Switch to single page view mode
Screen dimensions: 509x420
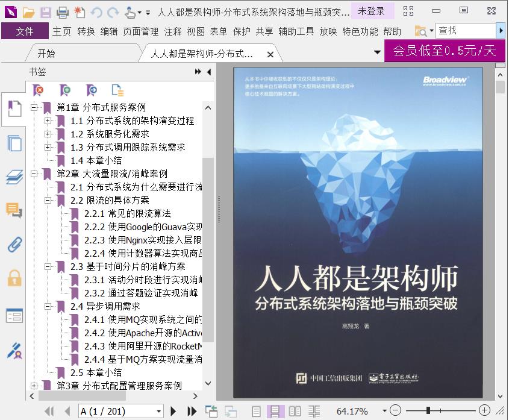click(257, 411)
